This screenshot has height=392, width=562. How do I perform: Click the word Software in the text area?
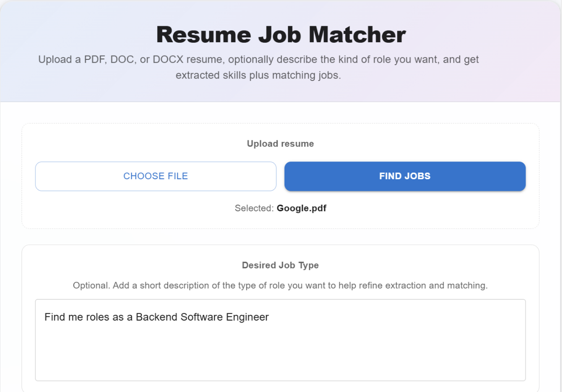201,317
